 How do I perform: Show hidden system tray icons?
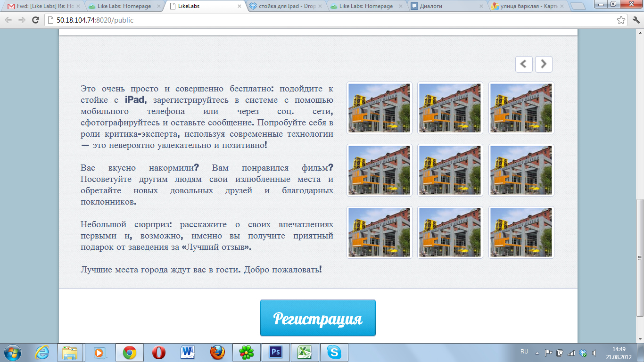tap(537, 353)
